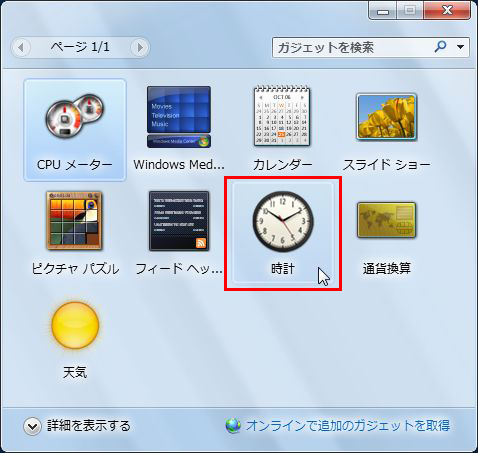Select the Windows Media Center gadget icon
This screenshot has height=453, width=478.
pos(179,117)
